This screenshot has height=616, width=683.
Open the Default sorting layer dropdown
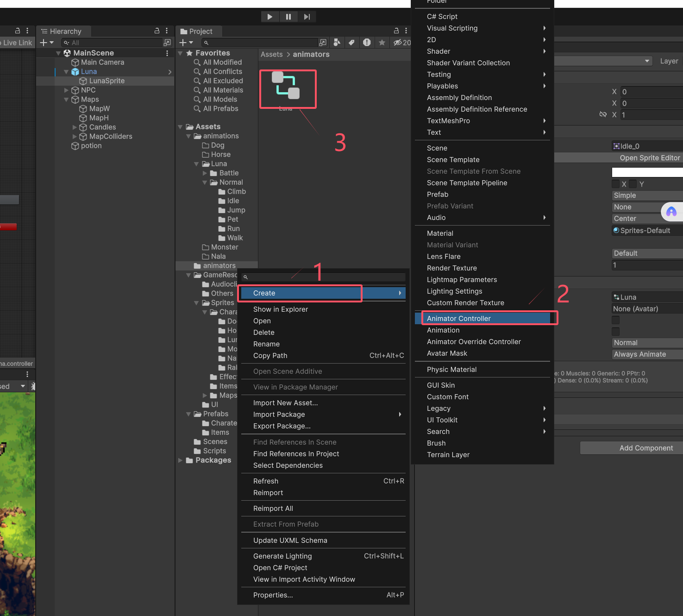coord(647,253)
